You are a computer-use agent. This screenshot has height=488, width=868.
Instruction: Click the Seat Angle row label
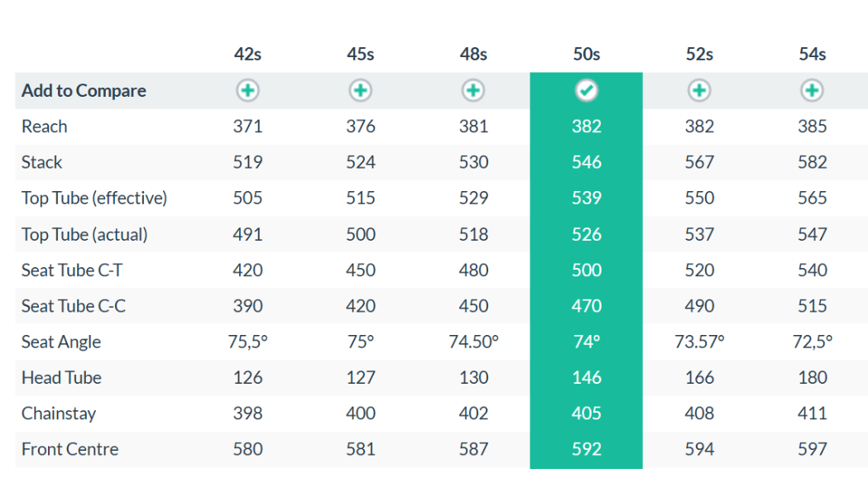point(61,342)
